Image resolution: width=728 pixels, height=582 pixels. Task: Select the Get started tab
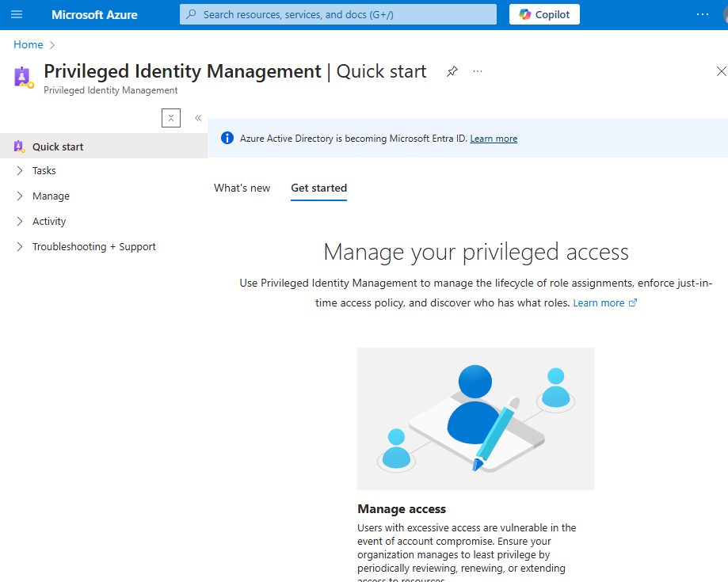318,188
